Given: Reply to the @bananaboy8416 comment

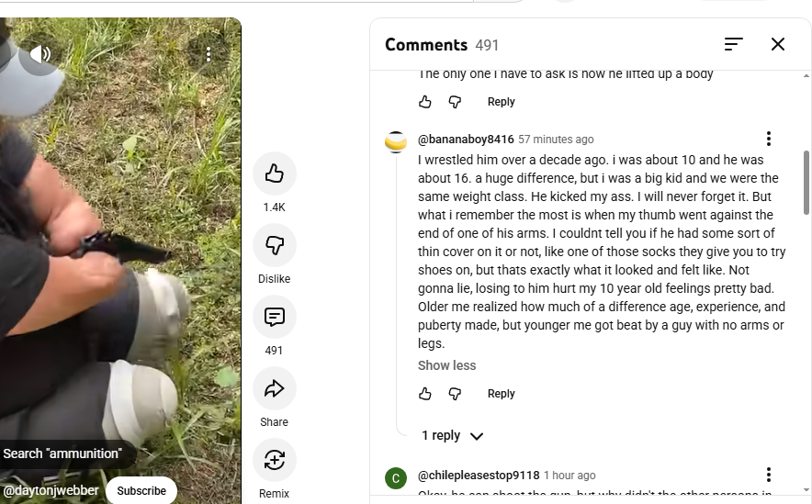Looking at the screenshot, I should [501, 394].
